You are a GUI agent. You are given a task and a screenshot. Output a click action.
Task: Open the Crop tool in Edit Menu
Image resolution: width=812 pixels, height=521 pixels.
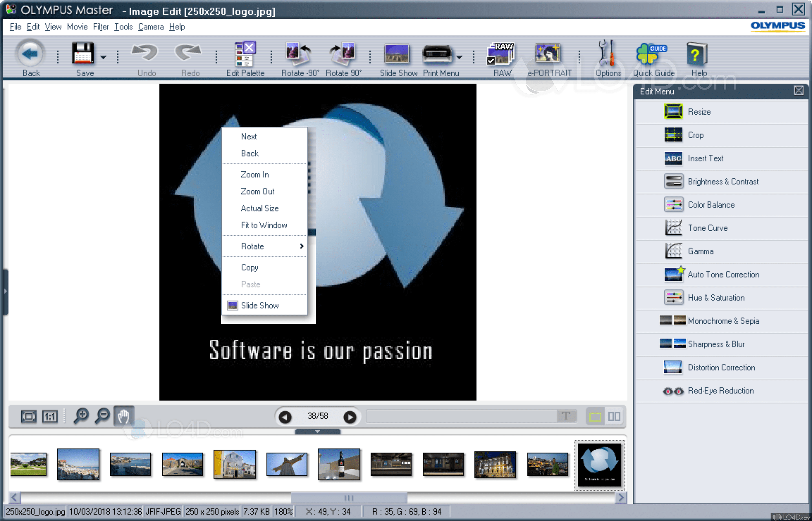(696, 135)
